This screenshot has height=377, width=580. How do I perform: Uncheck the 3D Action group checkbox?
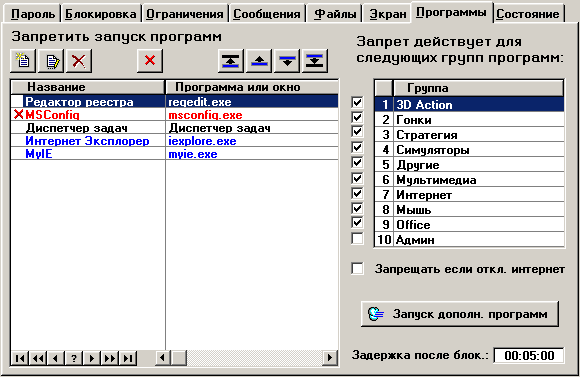coord(357,102)
